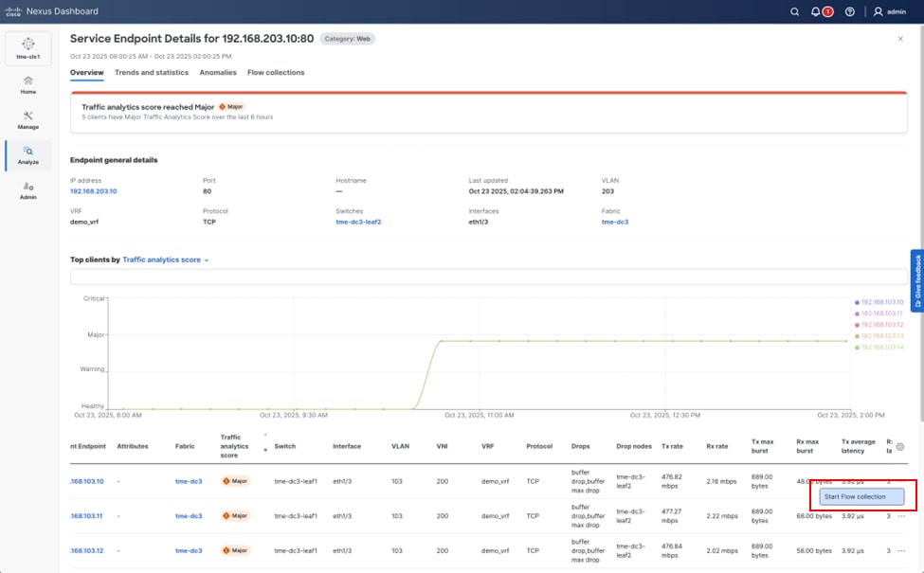
Task: Select the Analyze sidebar icon
Action: pyautogui.click(x=28, y=153)
